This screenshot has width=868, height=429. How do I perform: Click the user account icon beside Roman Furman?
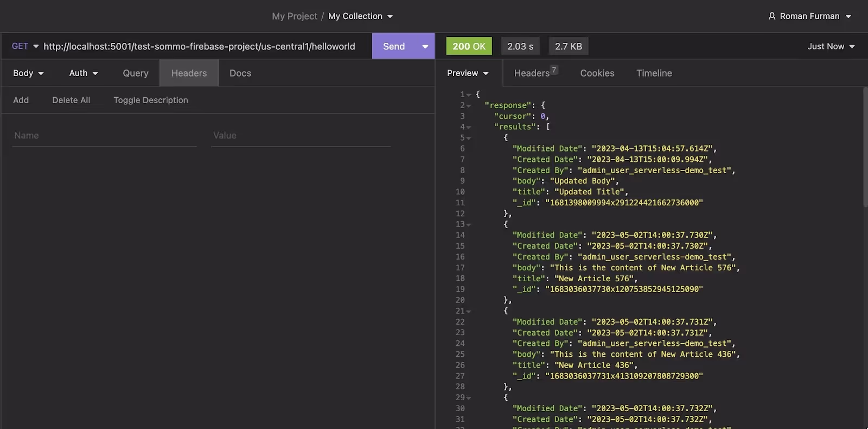[x=772, y=16]
